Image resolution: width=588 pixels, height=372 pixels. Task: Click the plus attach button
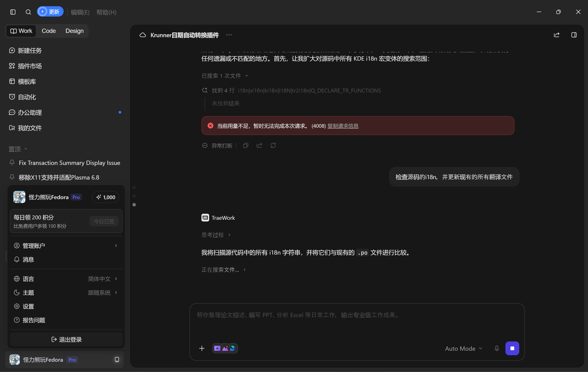point(202,348)
